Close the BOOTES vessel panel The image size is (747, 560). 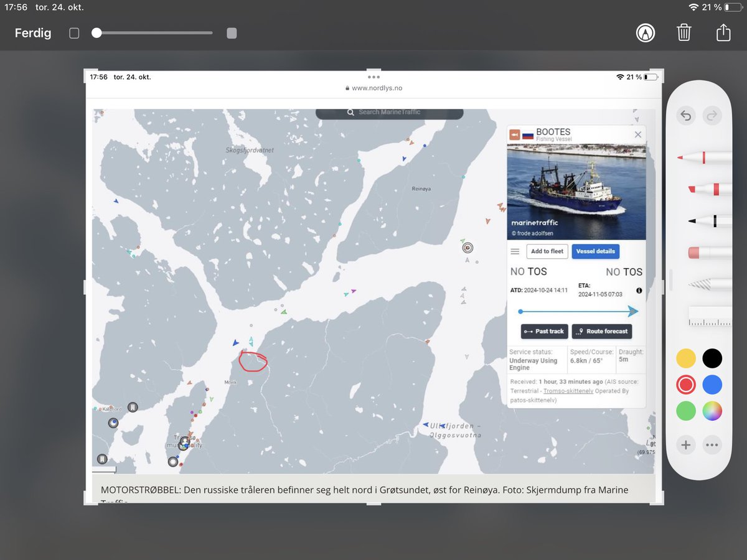coord(637,134)
